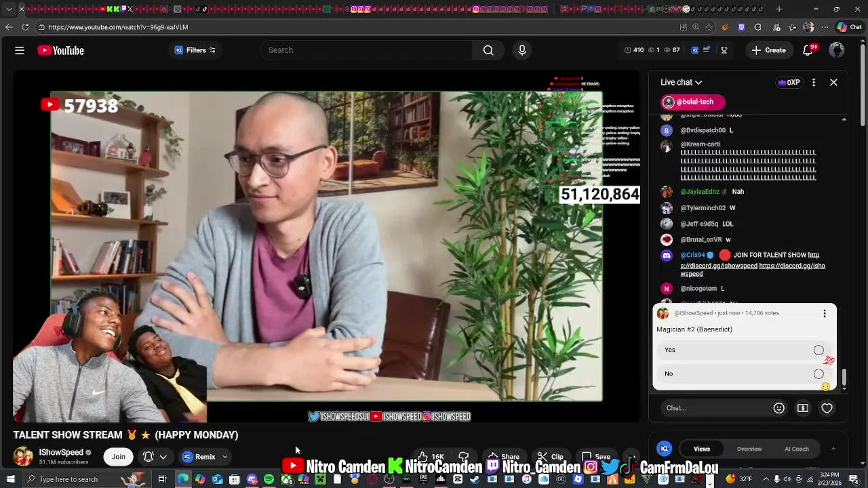Save video to playlist
868x488 pixels.
click(x=595, y=457)
